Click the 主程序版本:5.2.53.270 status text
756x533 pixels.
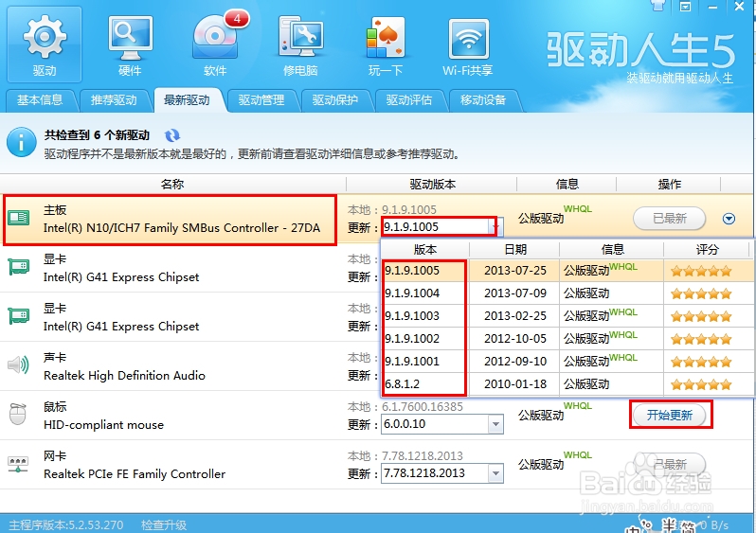(65, 524)
